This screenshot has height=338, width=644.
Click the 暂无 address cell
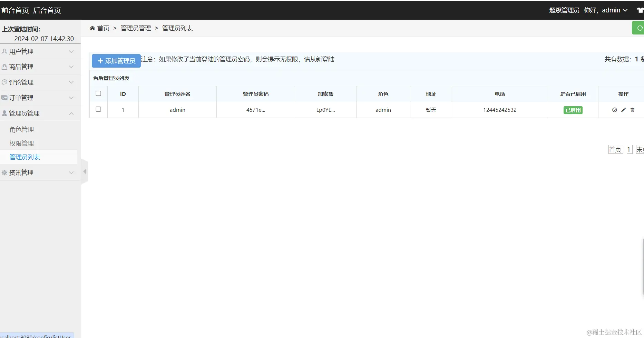(431, 110)
